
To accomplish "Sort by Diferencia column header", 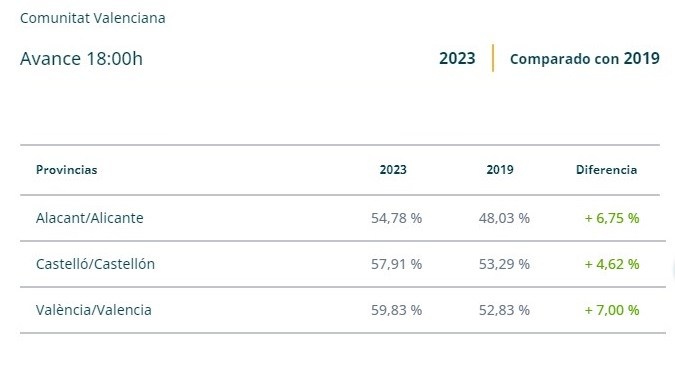I will [x=606, y=170].
